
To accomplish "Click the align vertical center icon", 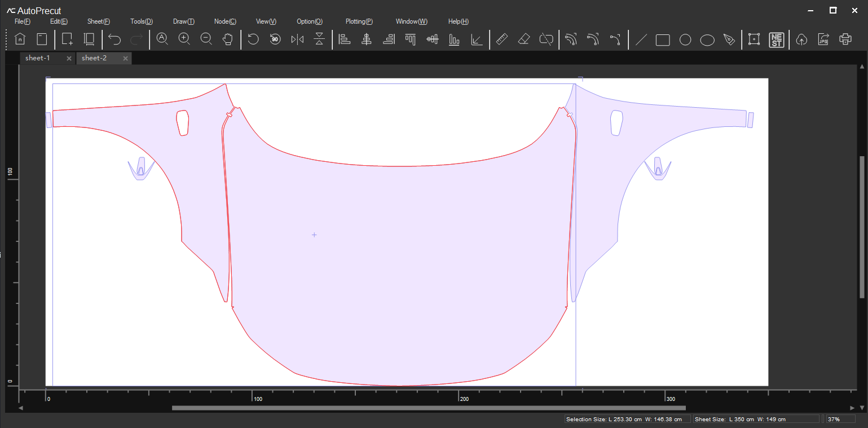I will tap(433, 39).
